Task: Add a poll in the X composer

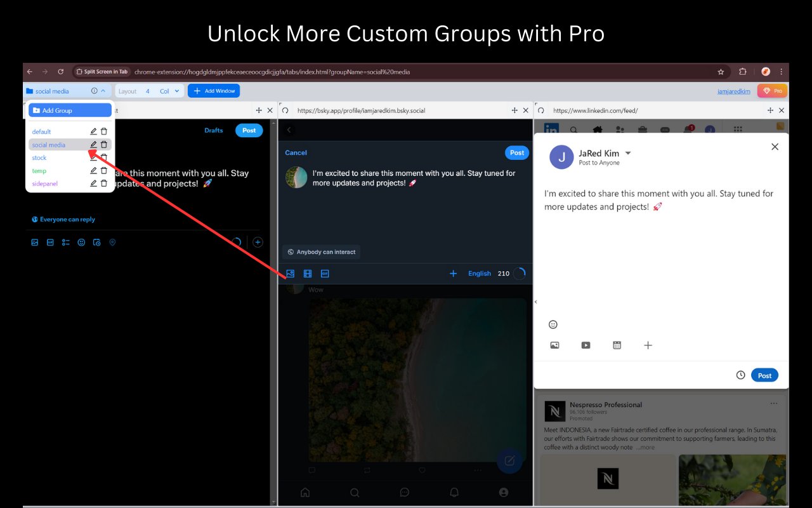Action: click(66, 242)
